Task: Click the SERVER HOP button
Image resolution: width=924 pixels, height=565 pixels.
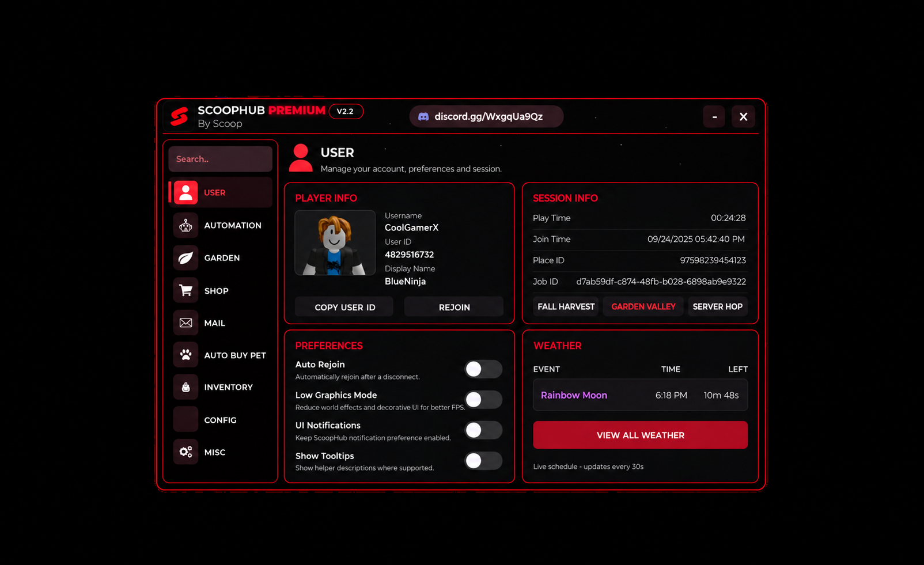Action: 717,306
